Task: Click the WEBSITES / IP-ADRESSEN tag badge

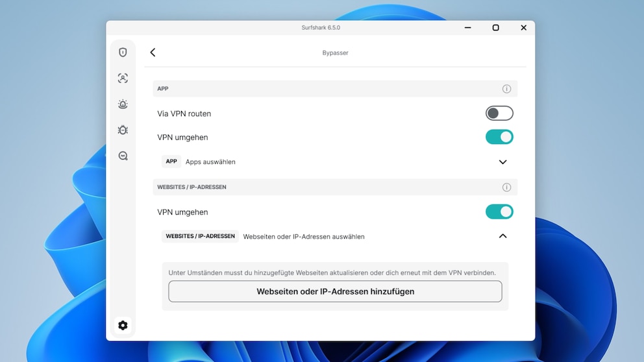Action: (200, 236)
